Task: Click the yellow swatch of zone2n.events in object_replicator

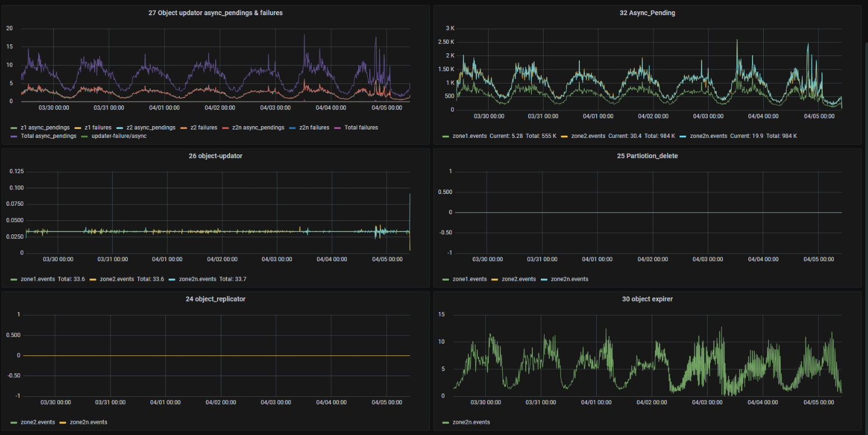Action: [x=62, y=422]
